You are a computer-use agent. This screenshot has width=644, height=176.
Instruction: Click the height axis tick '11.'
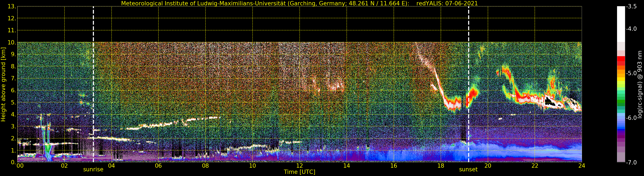point(12,31)
